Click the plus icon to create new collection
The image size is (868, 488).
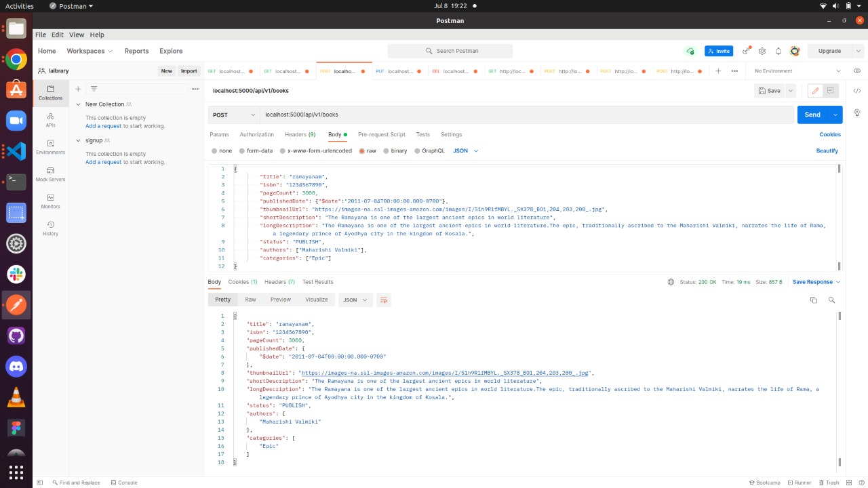click(x=78, y=89)
